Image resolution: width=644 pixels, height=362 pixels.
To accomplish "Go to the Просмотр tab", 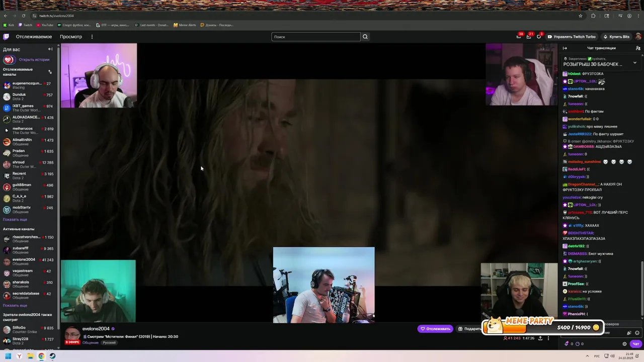I will [71, 37].
